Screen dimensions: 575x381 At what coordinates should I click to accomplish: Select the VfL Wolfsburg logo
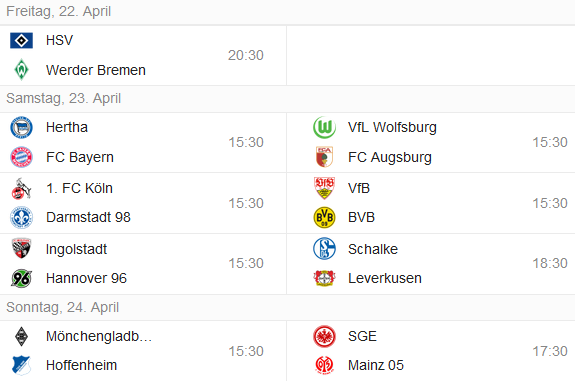pyautogui.click(x=324, y=128)
